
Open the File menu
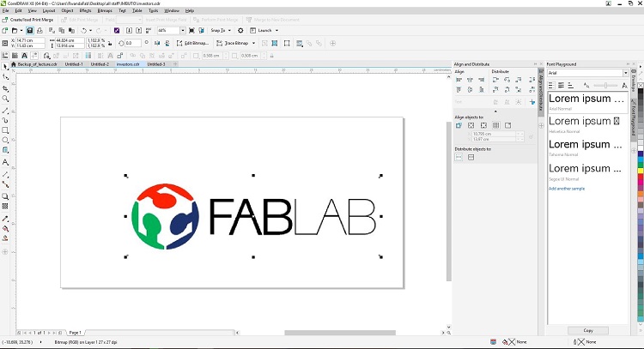pos(6,10)
